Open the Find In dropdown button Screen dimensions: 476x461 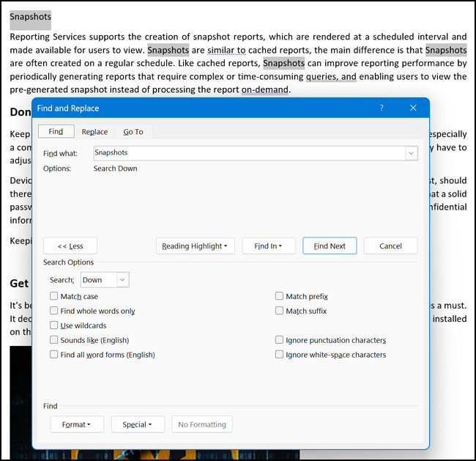[x=269, y=246]
